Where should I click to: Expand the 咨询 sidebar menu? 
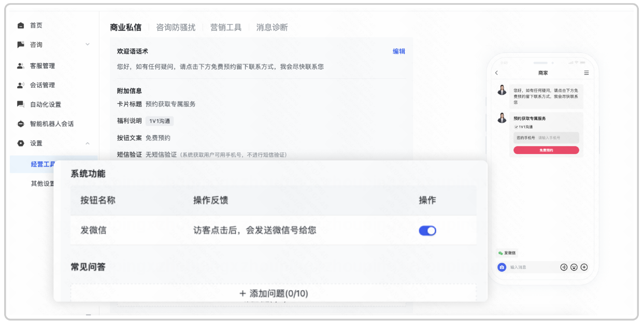point(88,45)
